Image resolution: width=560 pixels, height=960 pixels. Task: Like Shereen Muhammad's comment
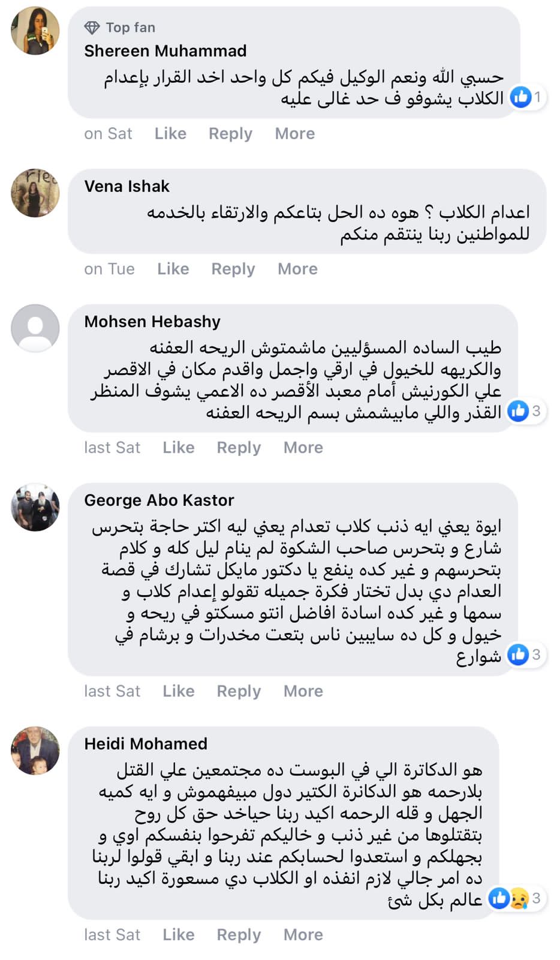point(170,134)
